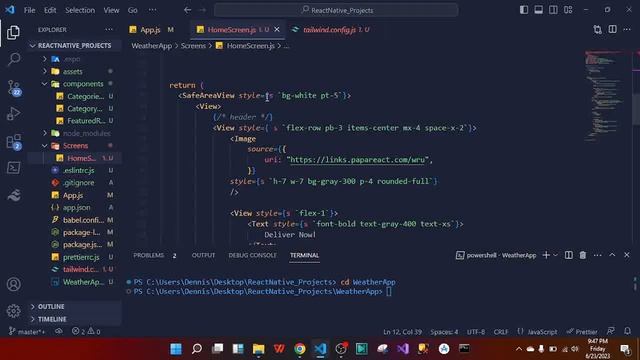The width and height of the screenshot is (640, 360).
Task: Open the Go menu
Action: (x=133, y=10)
